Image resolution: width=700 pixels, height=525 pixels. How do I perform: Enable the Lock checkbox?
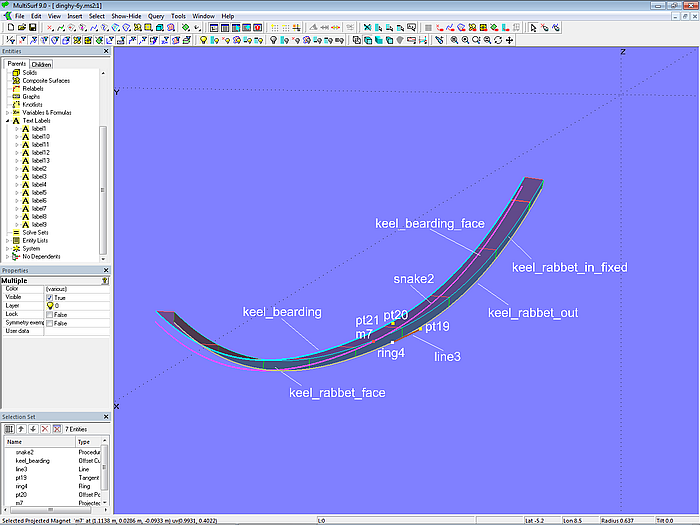click(50, 314)
